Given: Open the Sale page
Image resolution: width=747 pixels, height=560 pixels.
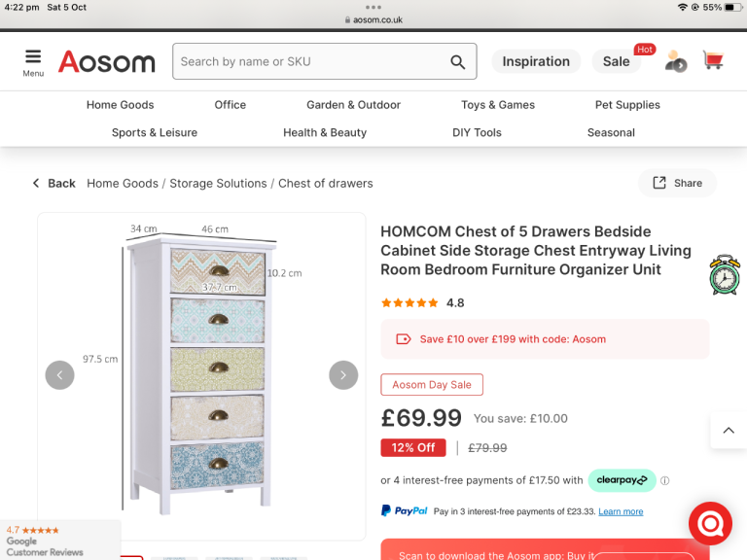Looking at the screenshot, I should click(x=617, y=61).
